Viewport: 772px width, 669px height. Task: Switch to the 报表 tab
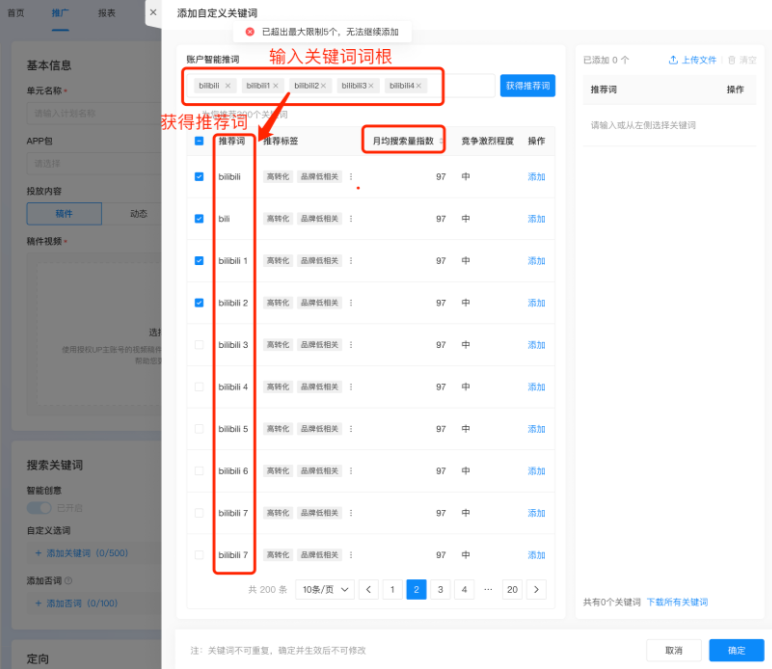pyautogui.click(x=106, y=13)
